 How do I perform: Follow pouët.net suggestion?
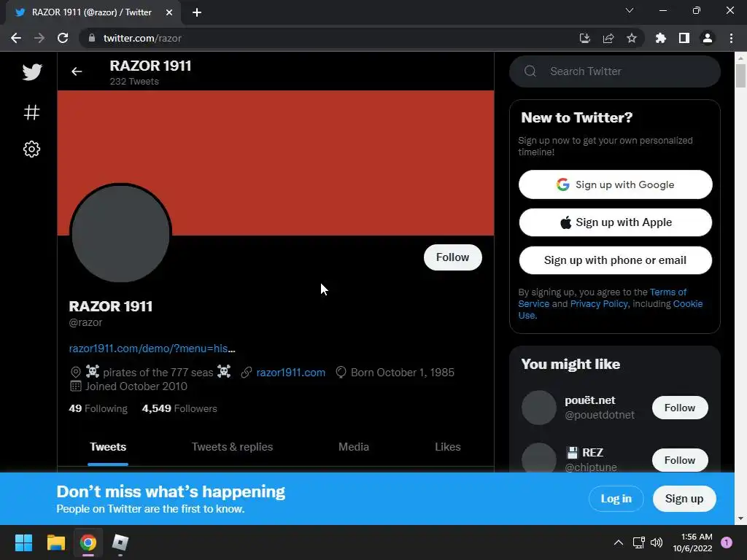pyautogui.click(x=680, y=408)
